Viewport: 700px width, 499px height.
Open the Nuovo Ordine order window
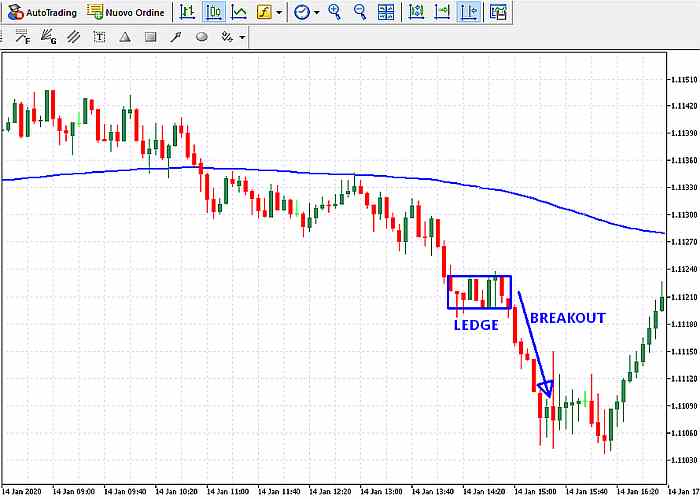[128, 12]
